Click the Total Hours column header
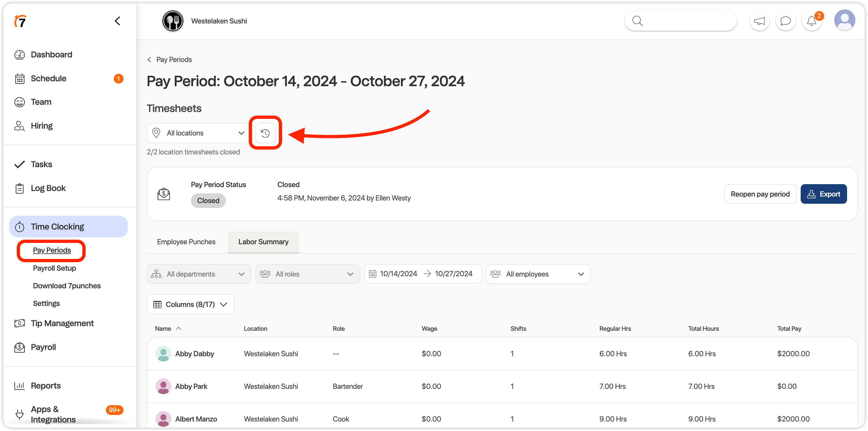This screenshot has height=431, width=868. 703,328
